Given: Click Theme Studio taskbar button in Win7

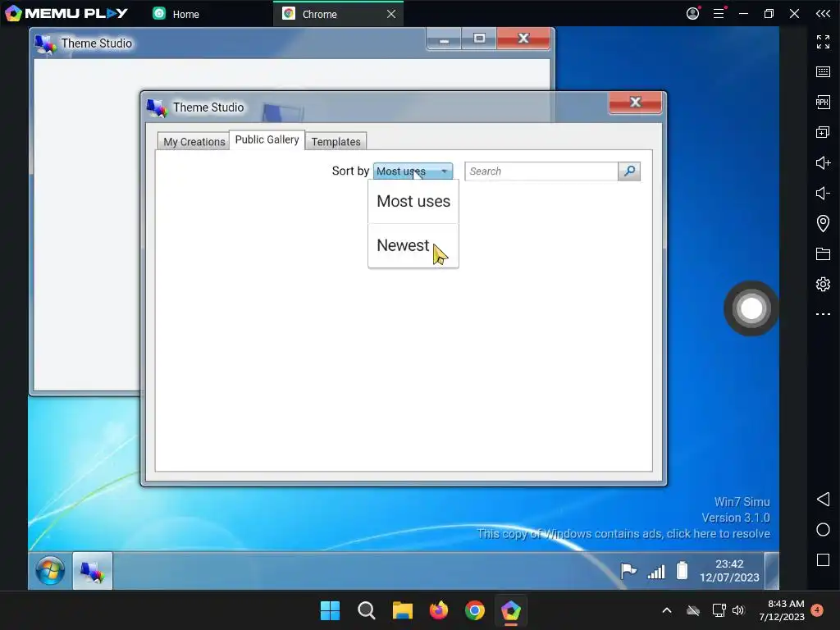Looking at the screenshot, I should pyautogui.click(x=92, y=571).
